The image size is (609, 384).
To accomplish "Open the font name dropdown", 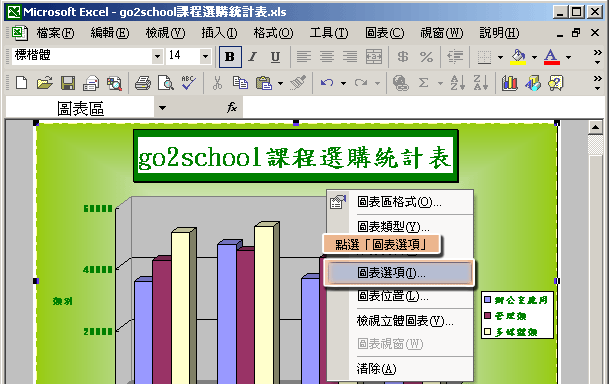I will (x=157, y=57).
